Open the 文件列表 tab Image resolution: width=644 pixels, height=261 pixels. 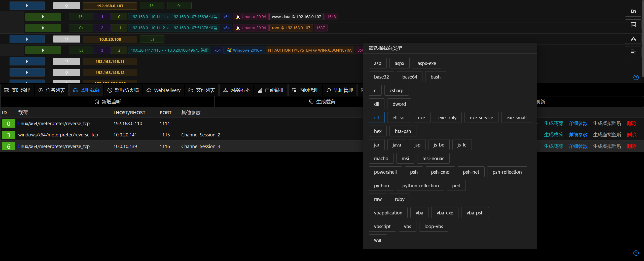202,90
